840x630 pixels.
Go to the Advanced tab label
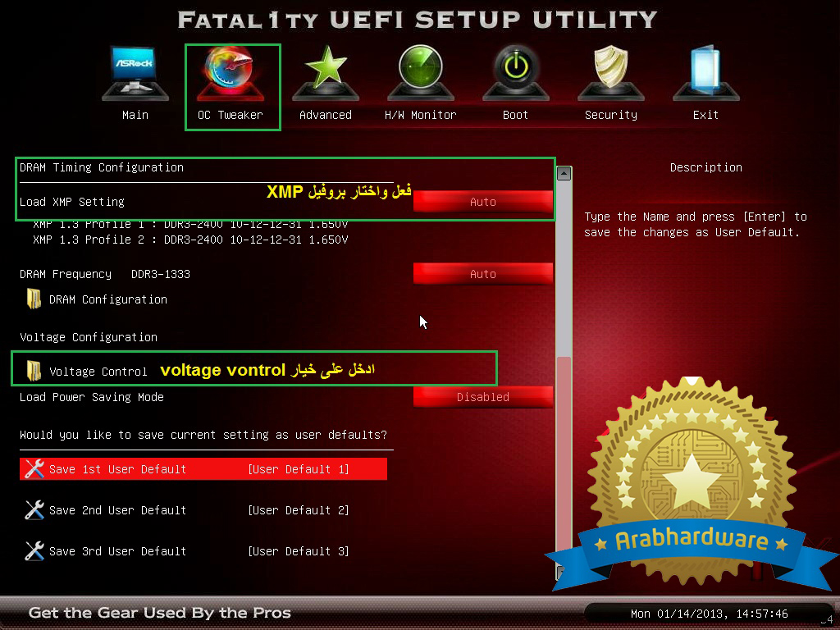tap(325, 115)
